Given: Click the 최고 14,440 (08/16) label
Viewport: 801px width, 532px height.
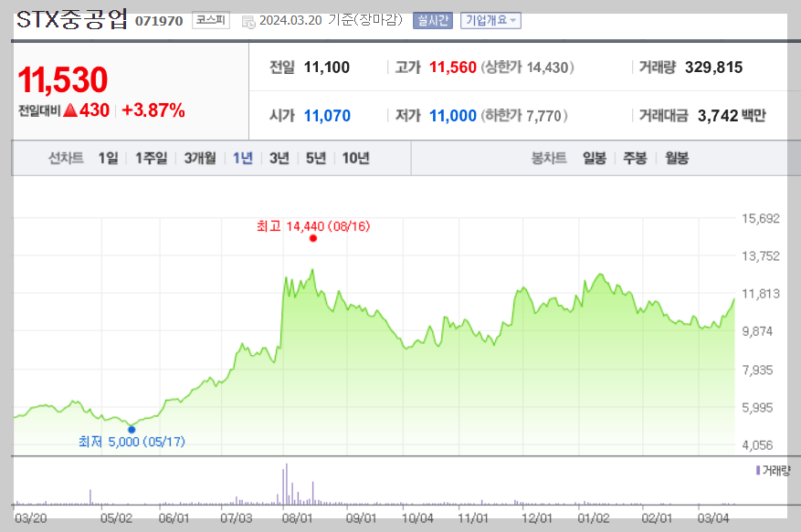Looking at the screenshot, I should (313, 226).
